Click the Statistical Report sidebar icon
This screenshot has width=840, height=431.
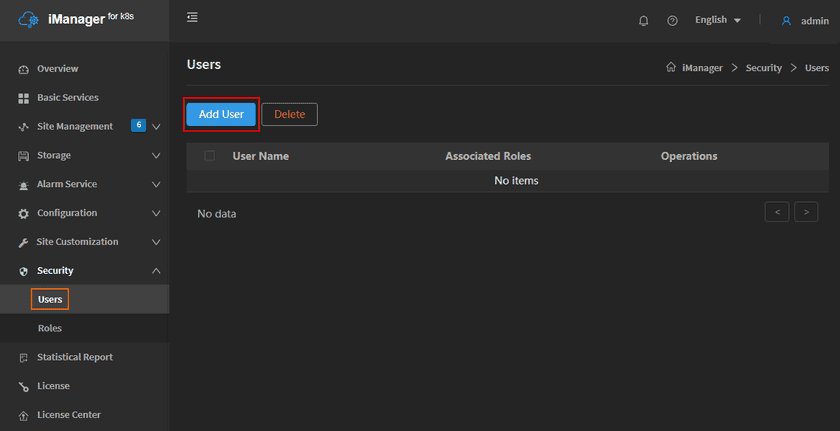(23, 358)
